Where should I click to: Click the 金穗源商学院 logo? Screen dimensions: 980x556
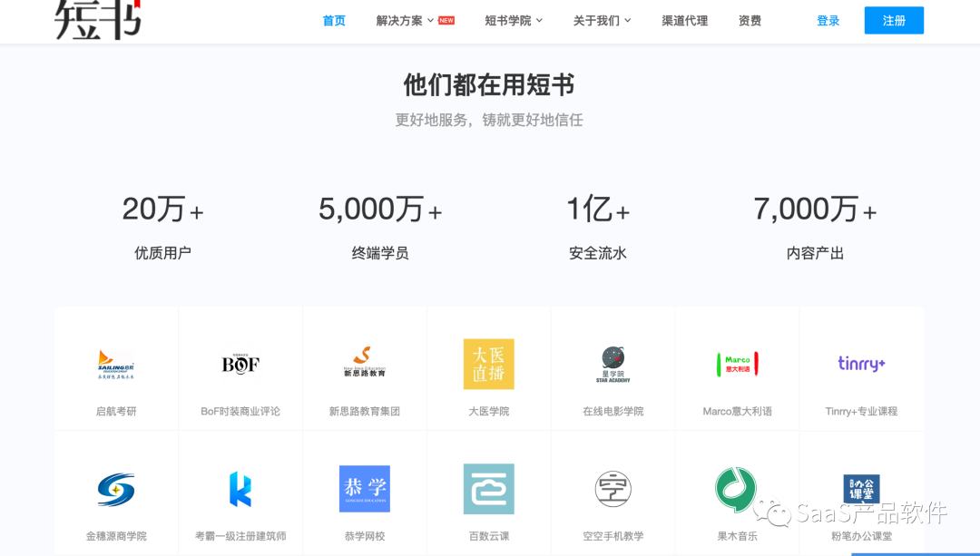tap(116, 489)
